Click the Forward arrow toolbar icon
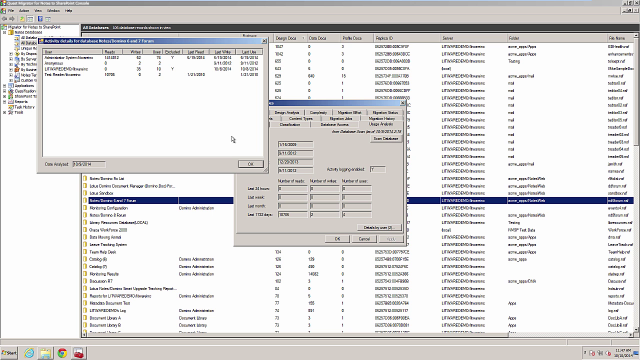Viewport: 640px width, 360px height. (12, 19)
